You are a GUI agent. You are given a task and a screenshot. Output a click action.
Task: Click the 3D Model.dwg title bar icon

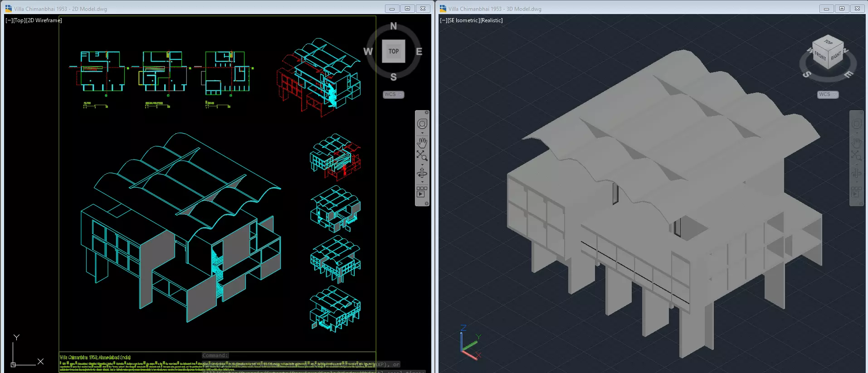443,9
